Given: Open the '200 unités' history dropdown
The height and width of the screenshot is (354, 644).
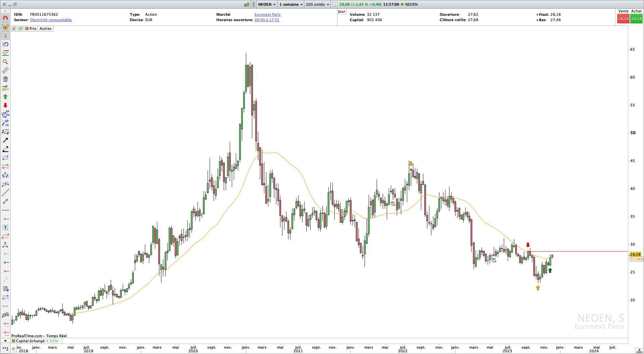Looking at the screenshot, I should point(317,4).
